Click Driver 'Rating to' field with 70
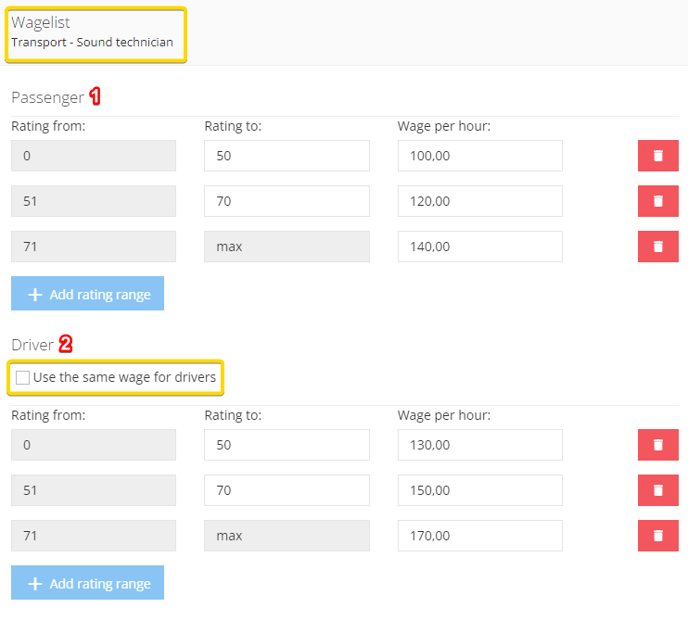This screenshot has width=688, height=633. point(287,490)
